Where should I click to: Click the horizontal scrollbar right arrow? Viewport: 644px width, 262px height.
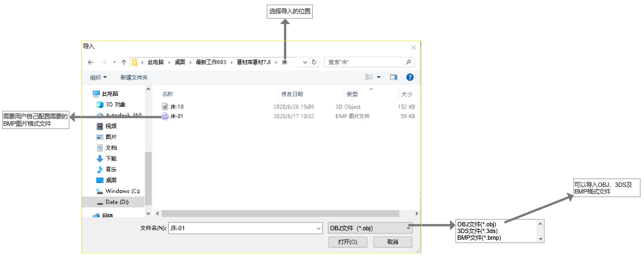coord(417,214)
